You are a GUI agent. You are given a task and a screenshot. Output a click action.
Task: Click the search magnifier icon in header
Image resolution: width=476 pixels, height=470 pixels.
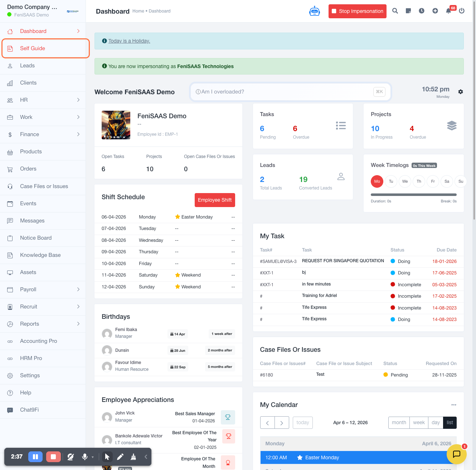(x=395, y=11)
